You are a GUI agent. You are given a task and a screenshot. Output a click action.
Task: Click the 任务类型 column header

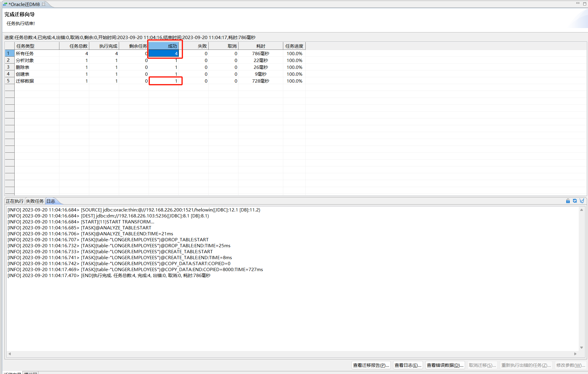click(37, 46)
